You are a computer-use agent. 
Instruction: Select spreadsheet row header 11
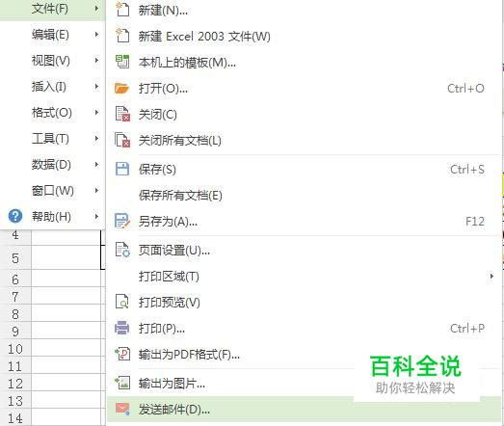coord(15,365)
